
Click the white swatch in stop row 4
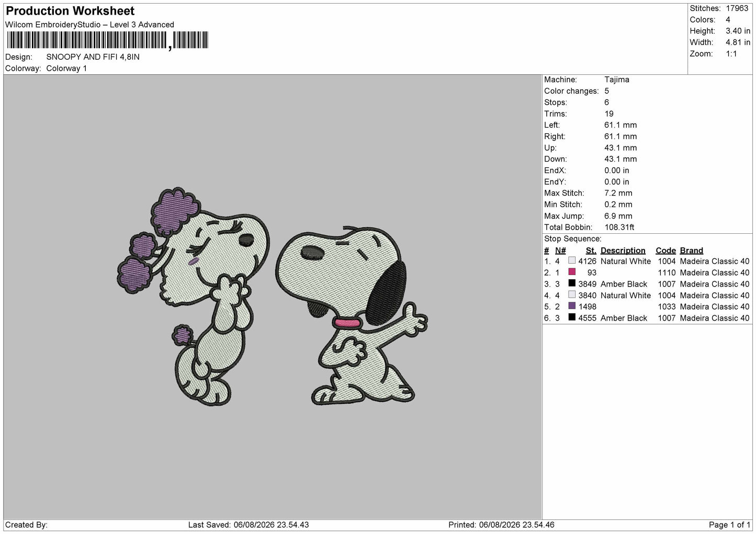572,294
